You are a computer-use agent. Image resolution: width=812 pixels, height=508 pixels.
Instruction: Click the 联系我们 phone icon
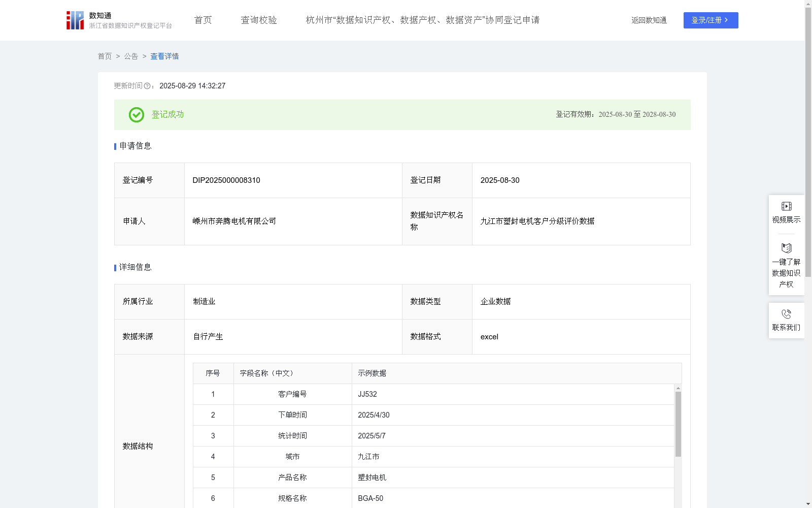(x=786, y=314)
